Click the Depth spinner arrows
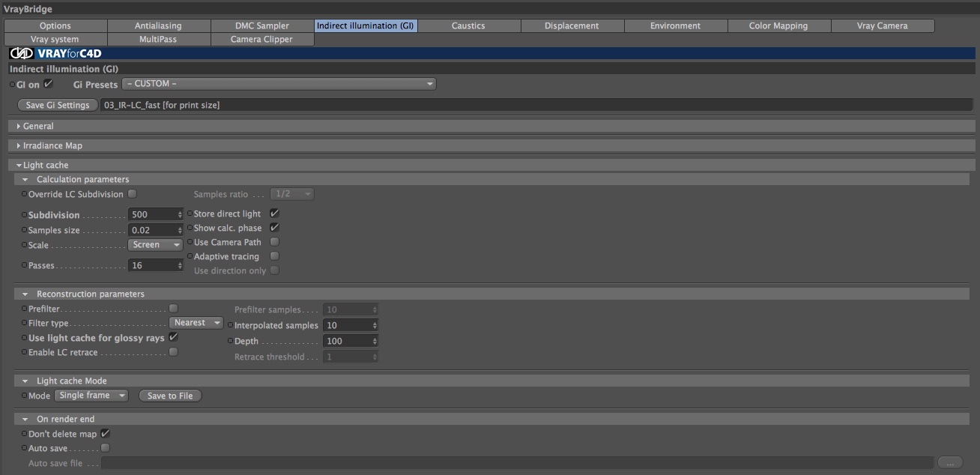 pyautogui.click(x=375, y=341)
